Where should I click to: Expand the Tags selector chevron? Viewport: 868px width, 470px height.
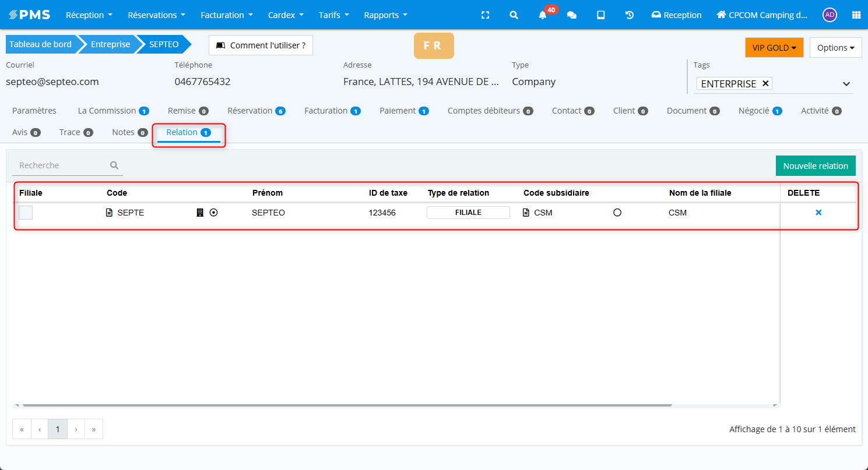(846, 84)
